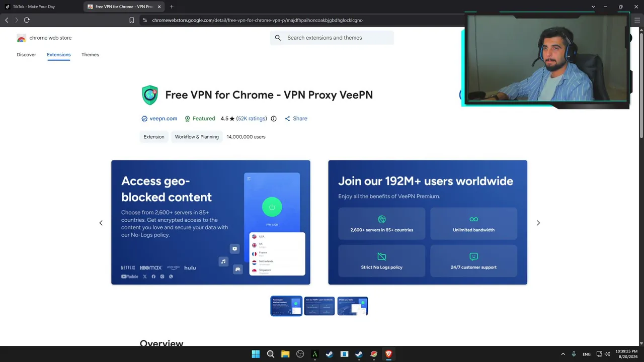Open the clock and date panel
This screenshot has width=644, height=362.
tap(626, 354)
